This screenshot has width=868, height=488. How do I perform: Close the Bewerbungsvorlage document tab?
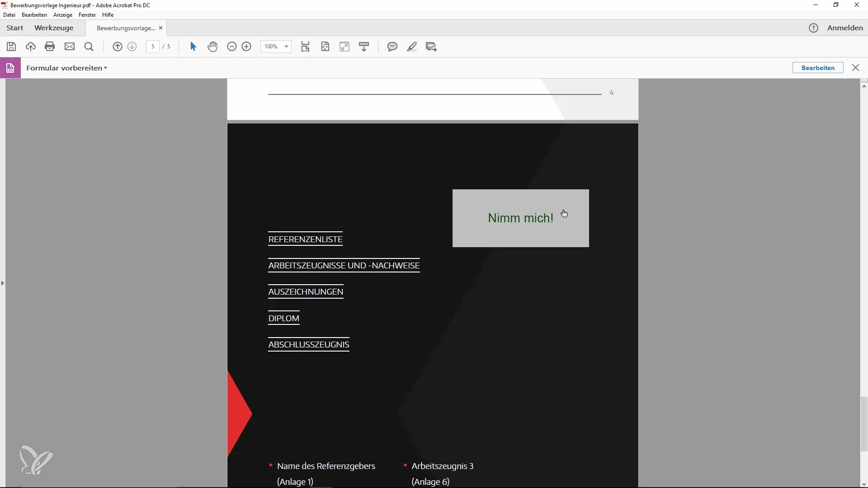[x=160, y=28]
